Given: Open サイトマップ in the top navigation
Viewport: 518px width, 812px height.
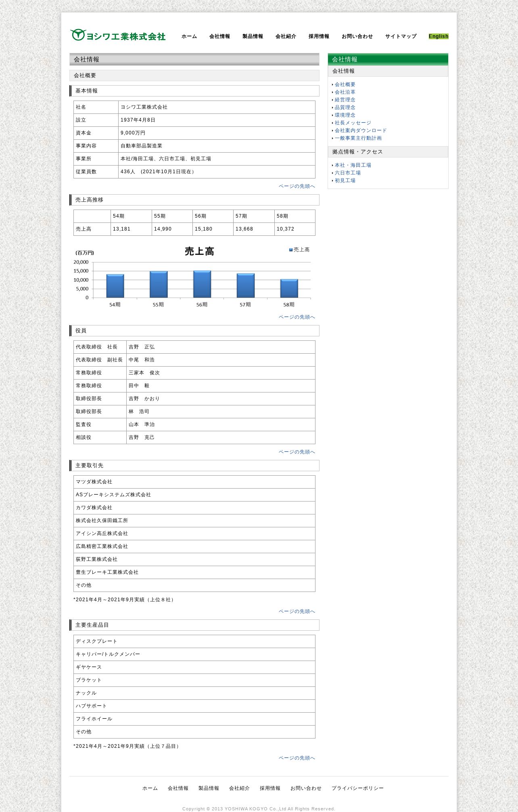Looking at the screenshot, I should 401,36.
